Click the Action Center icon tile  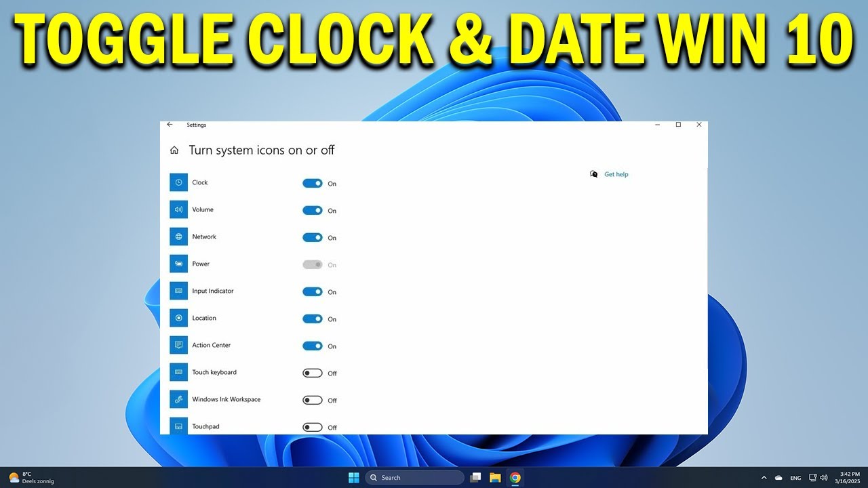tap(178, 345)
